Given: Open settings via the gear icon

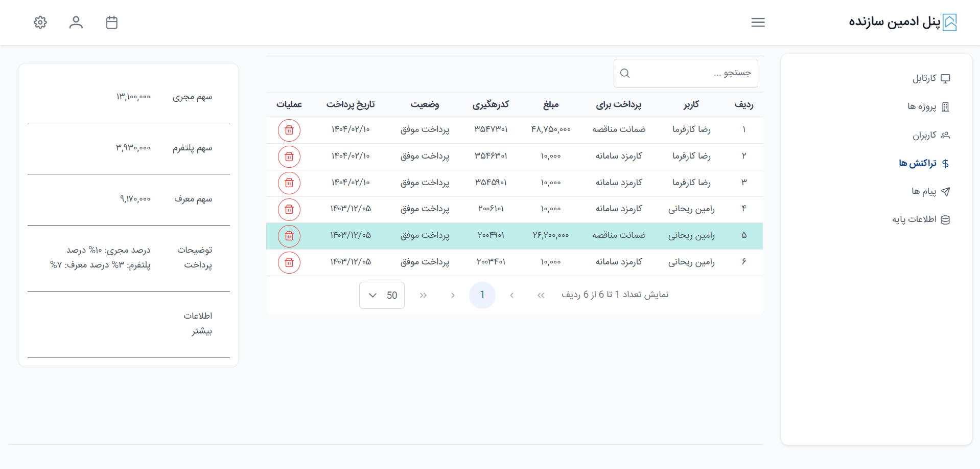Looking at the screenshot, I should (x=40, y=23).
